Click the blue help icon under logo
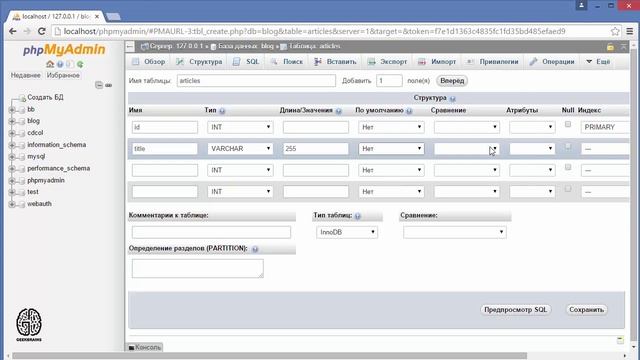640x360 pixels. point(60,64)
